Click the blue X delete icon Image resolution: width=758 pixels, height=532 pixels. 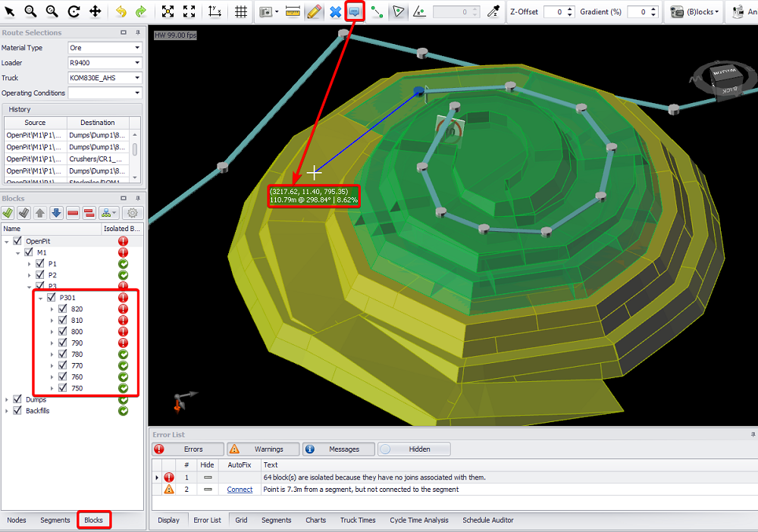tap(335, 11)
